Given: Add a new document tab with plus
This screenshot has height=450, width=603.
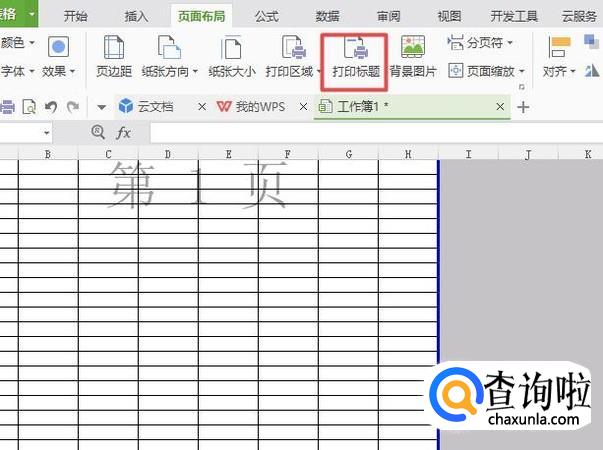Looking at the screenshot, I should click(x=523, y=107).
